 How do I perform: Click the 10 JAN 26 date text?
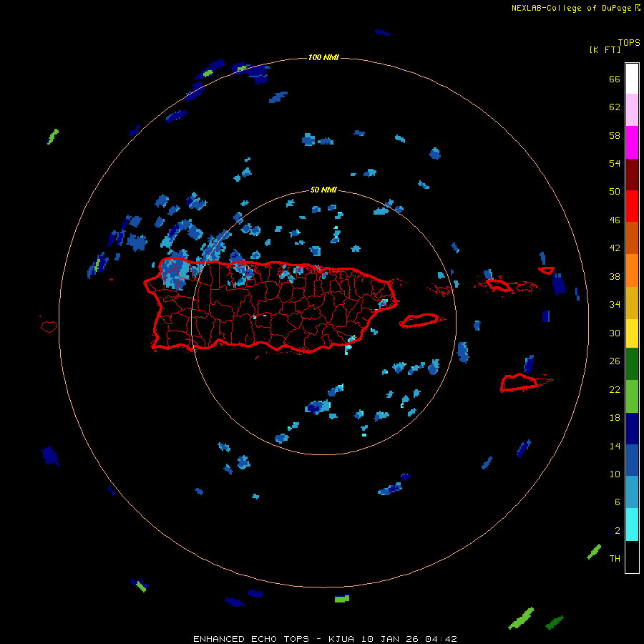390,639
